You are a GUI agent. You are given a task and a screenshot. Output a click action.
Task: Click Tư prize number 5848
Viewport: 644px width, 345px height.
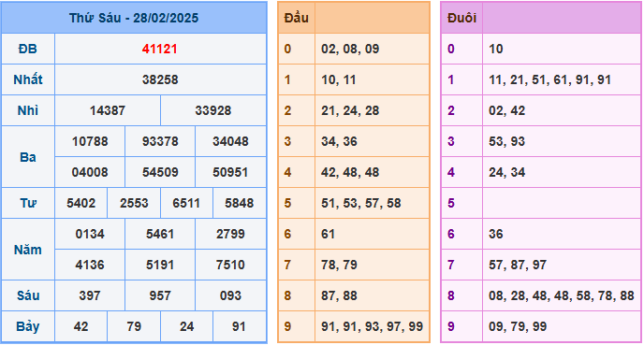pos(240,203)
